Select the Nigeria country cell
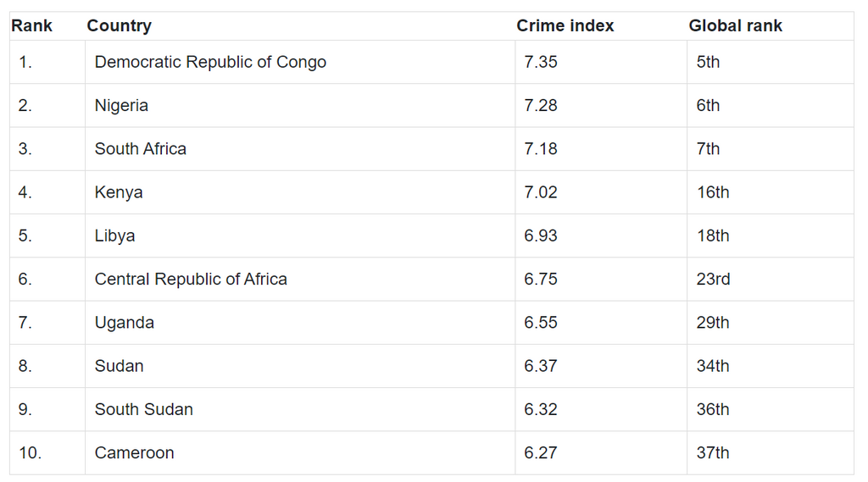The image size is (868, 482). click(x=300, y=106)
